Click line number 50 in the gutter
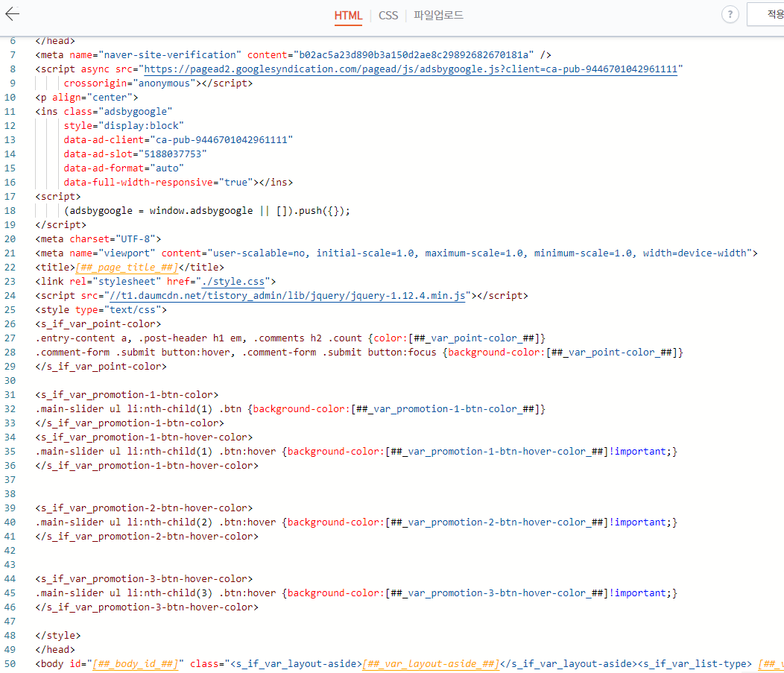 coord(10,664)
